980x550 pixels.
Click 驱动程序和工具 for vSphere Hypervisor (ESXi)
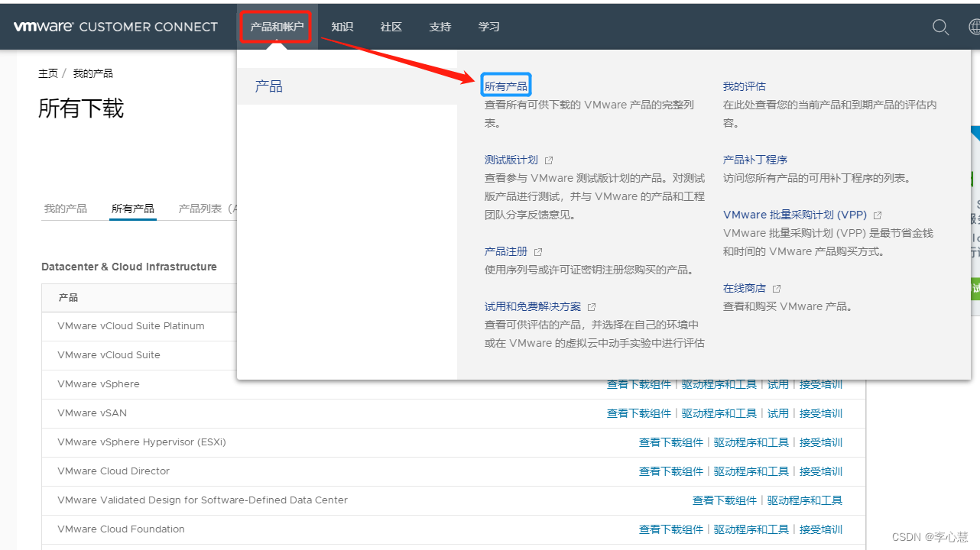tap(751, 442)
